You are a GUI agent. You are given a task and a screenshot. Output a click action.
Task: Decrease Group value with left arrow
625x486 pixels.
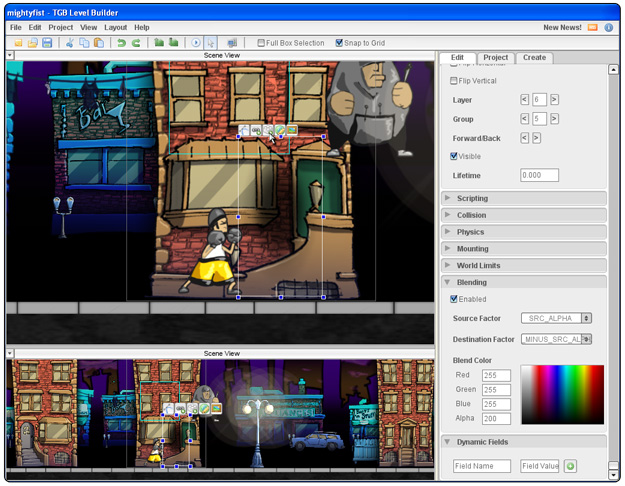[x=525, y=118]
